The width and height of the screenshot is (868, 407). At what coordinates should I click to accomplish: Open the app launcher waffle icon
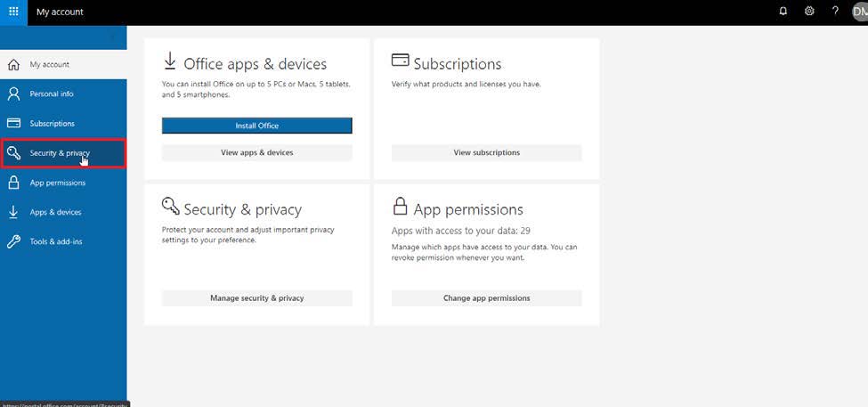pyautogui.click(x=13, y=12)
